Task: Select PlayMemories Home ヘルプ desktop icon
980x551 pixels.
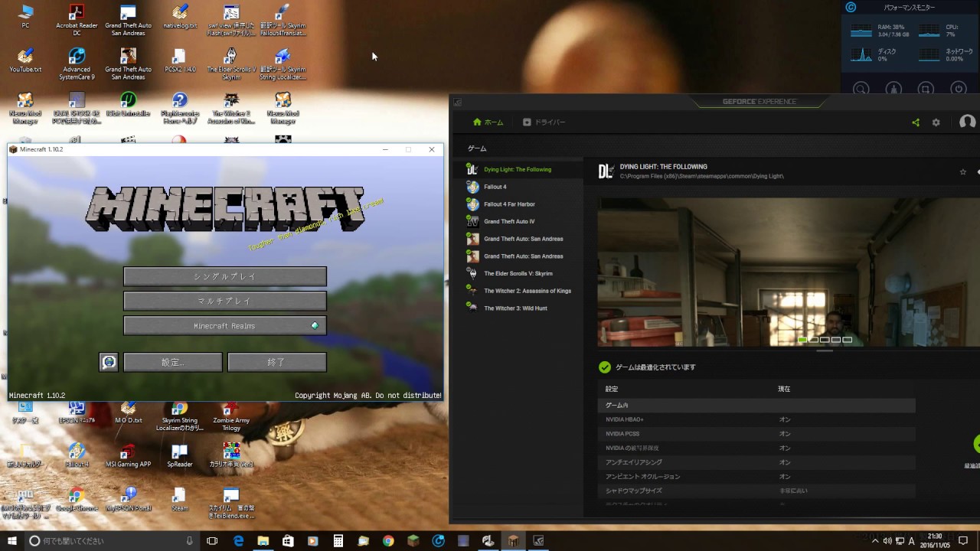Action: [x=180, y=108]
